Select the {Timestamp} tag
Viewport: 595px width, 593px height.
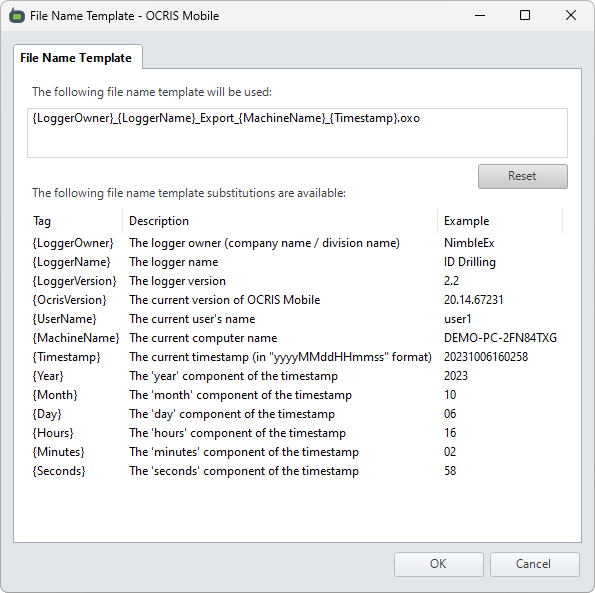(66, 357)
